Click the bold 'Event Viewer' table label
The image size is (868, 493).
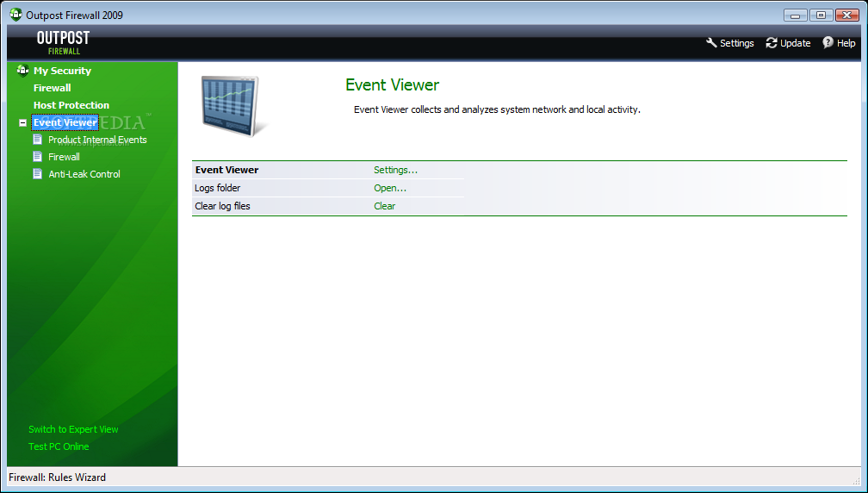227,170
